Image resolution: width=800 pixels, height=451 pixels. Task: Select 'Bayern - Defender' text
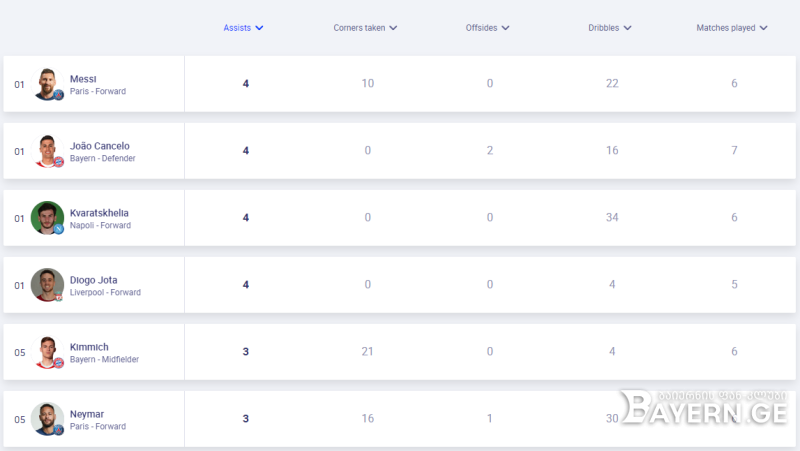[x=103, y=158]
